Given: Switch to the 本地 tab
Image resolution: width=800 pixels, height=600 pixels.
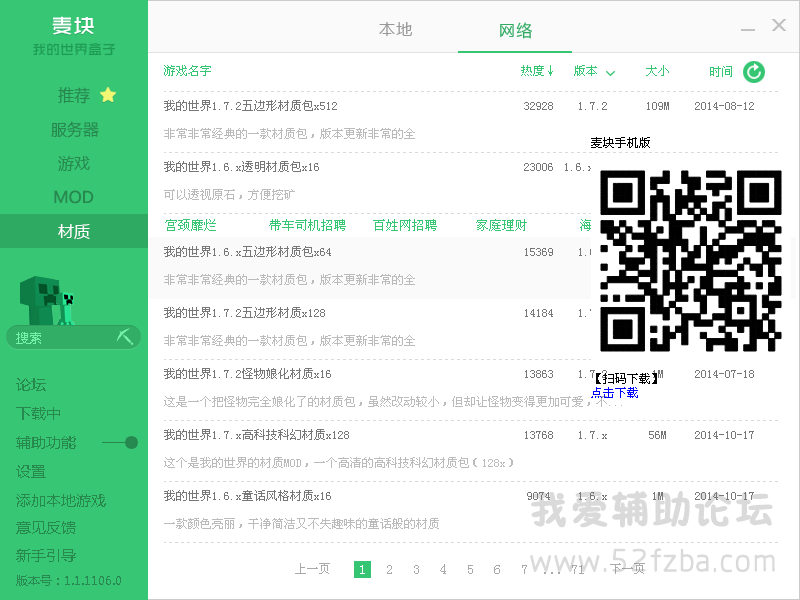Looking at the screenshot, I should tap(395, 29).
